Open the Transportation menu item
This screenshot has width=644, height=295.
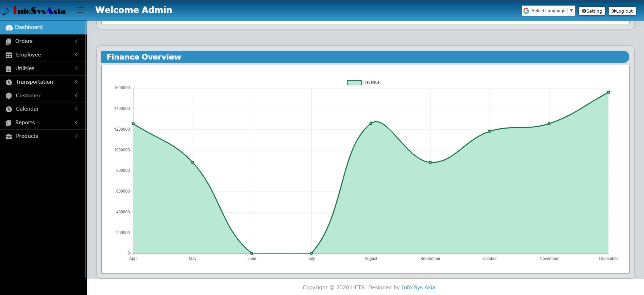coord(43,82)
